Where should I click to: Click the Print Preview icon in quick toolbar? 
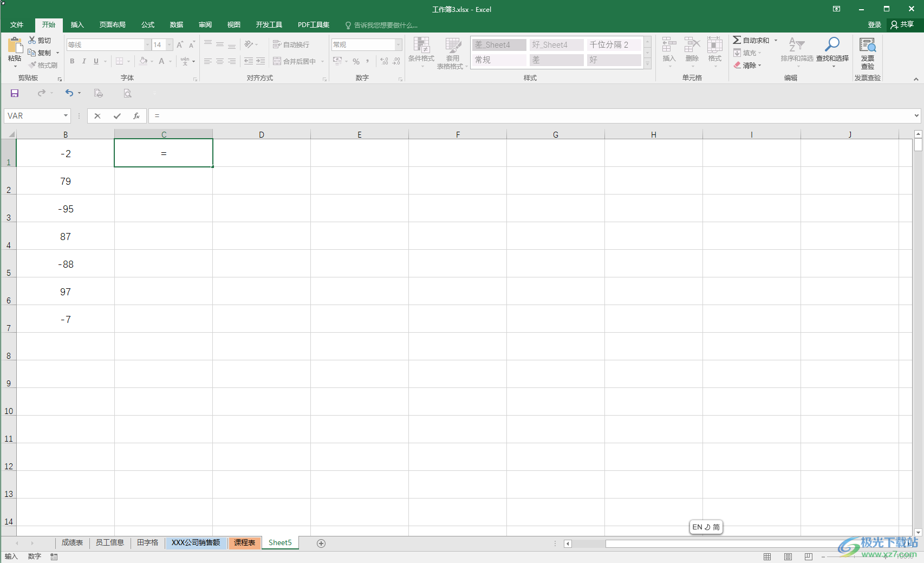click(x=127, y=93)
